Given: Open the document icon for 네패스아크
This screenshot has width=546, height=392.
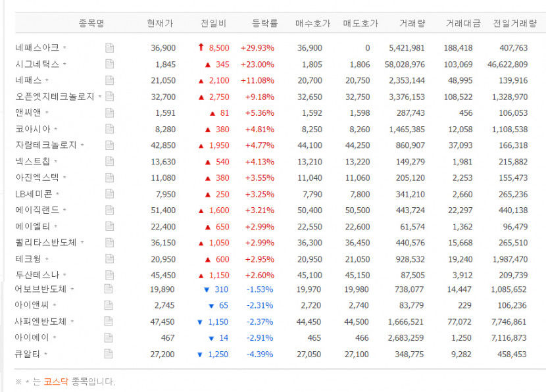Looking at the screenshot, I should 109,48.
